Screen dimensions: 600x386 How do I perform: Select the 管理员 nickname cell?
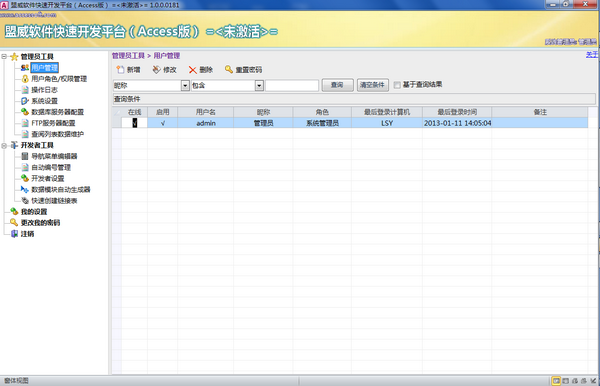tap(263, 123)
